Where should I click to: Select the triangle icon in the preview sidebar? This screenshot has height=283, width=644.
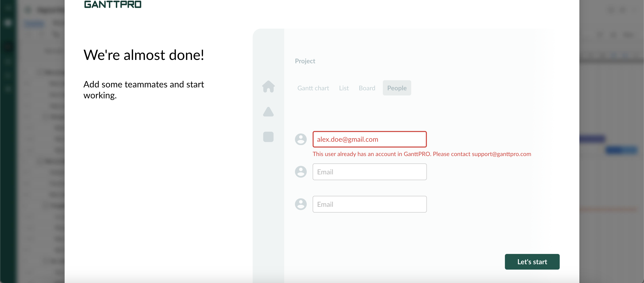click(268, 112)
